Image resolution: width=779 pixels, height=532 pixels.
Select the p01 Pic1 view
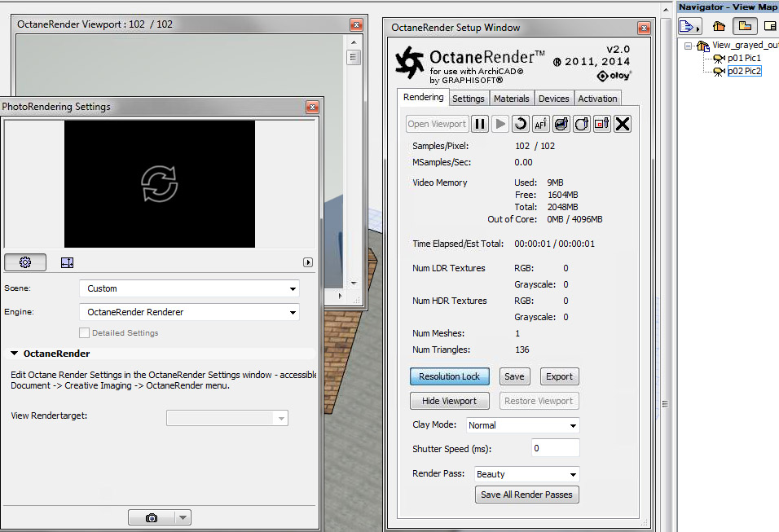click(x=744, y=58)
